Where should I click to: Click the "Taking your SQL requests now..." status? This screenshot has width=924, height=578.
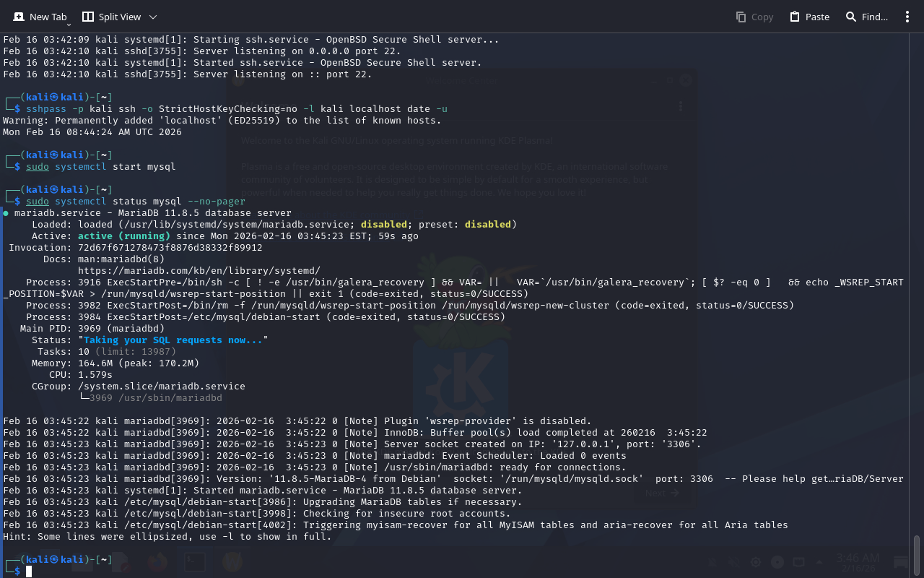[173, 340]
